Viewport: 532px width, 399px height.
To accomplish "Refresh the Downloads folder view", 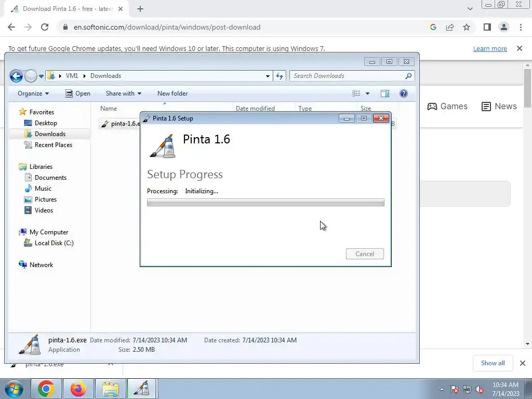I will click(279, 76).
